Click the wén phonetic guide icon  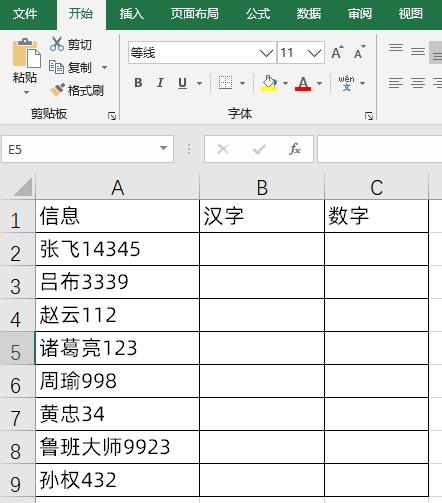pyautogui.click(x=346, y=83)
